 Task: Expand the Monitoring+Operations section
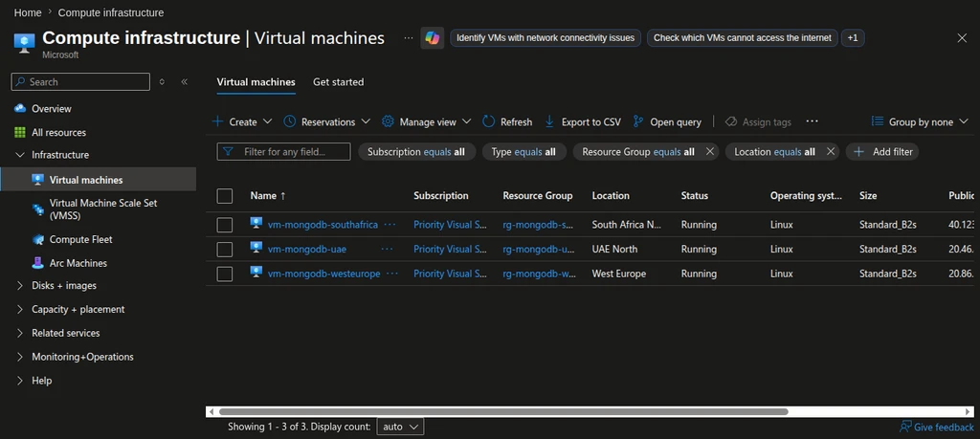tap(20, 357)
